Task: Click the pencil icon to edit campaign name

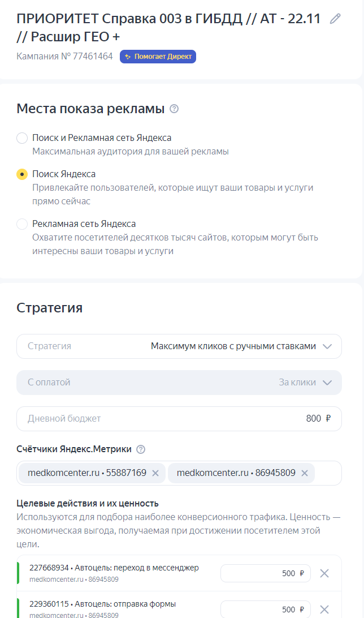Action: click(x=335, y=18)
